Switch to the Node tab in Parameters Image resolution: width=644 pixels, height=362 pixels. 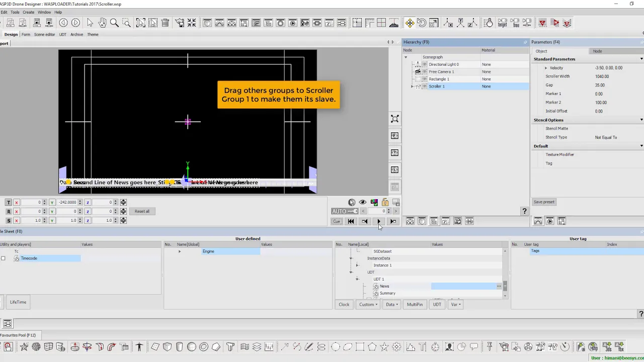click(597, 51)
